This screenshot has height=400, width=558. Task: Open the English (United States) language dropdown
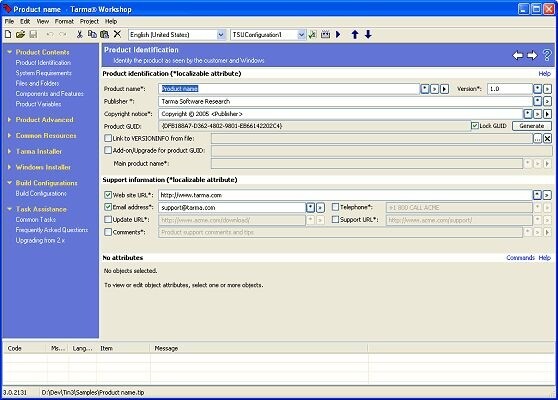coord(221,35)
